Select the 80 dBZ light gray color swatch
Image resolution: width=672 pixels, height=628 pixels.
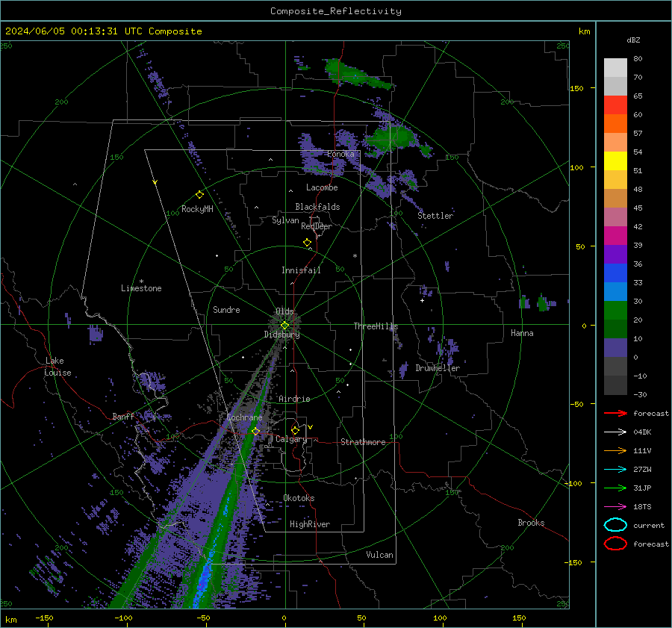(615, 67)
